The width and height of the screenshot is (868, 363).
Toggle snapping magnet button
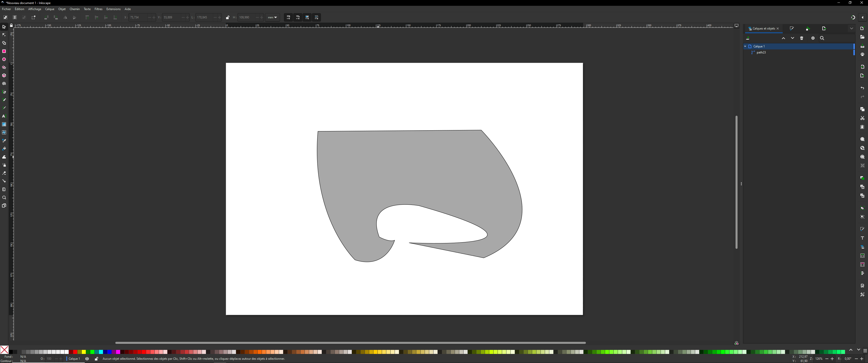pyautogui.click(x=853, y=17)
